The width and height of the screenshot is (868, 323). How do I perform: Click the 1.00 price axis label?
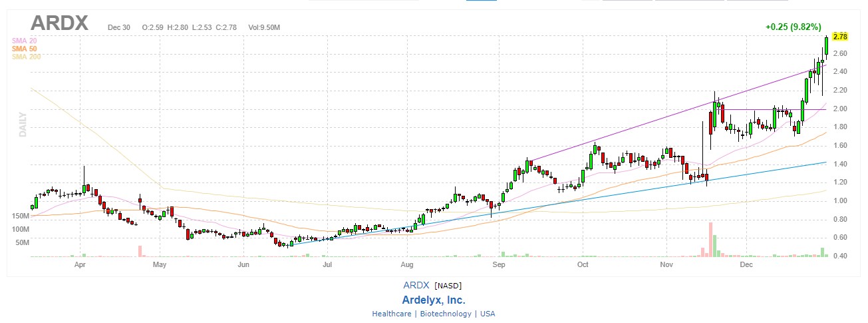click(x=840, y=200)
